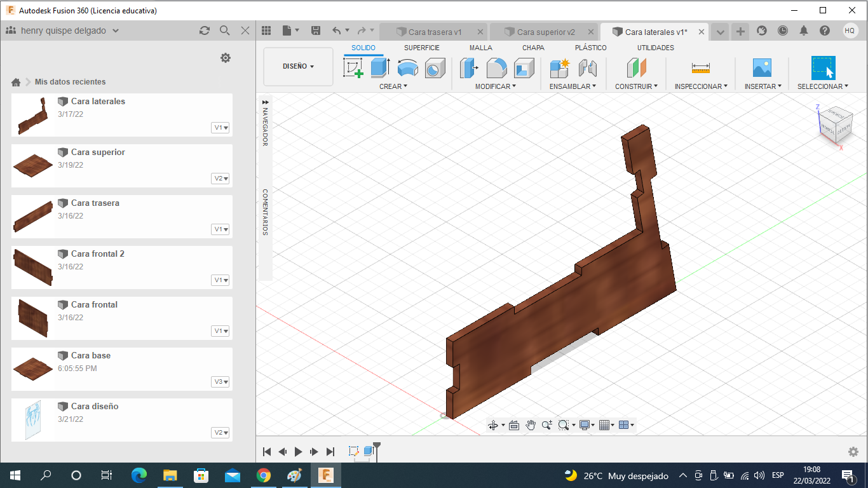Select the Zoom magnifier tool
The image size is (868, 488).
pos(546,425)
